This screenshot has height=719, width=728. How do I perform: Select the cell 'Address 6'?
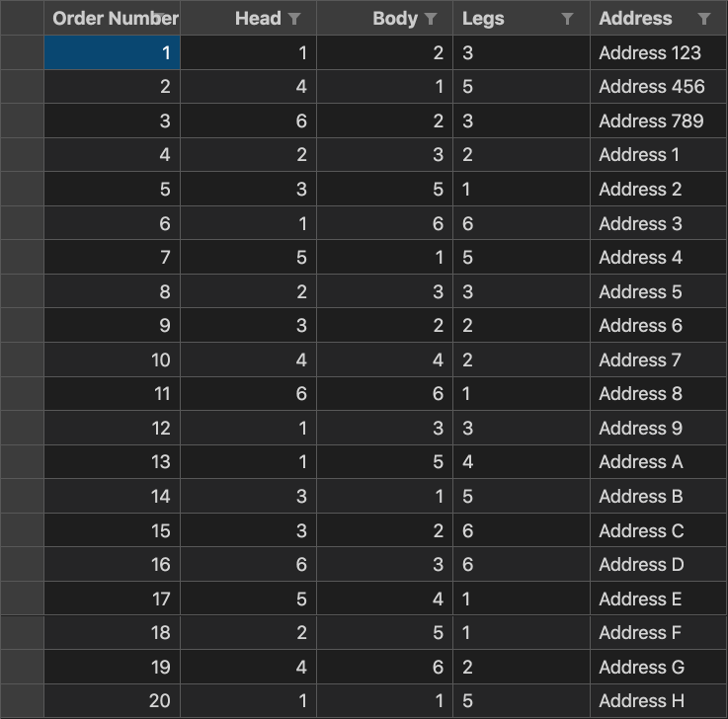pos(658,325)
